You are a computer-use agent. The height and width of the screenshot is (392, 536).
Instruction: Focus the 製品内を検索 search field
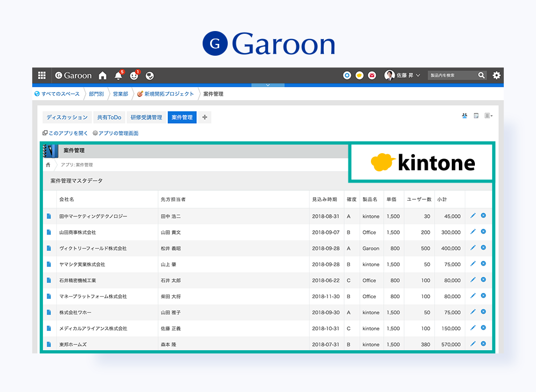click(452, 76)
